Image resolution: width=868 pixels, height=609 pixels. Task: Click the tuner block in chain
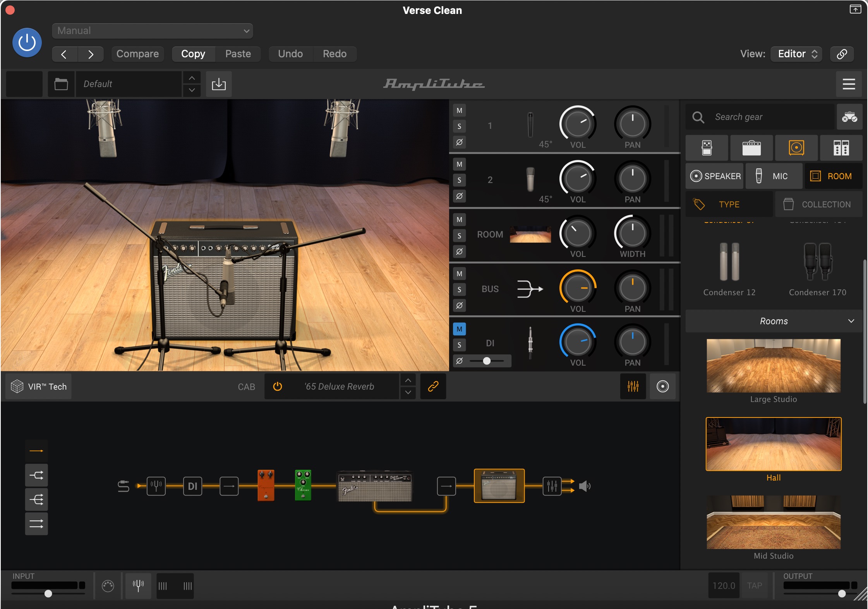point(156,486)
